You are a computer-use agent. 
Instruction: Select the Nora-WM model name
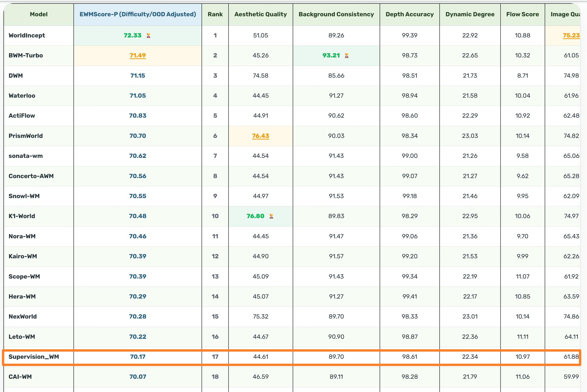pyautogui.click(x=22, y=236)
